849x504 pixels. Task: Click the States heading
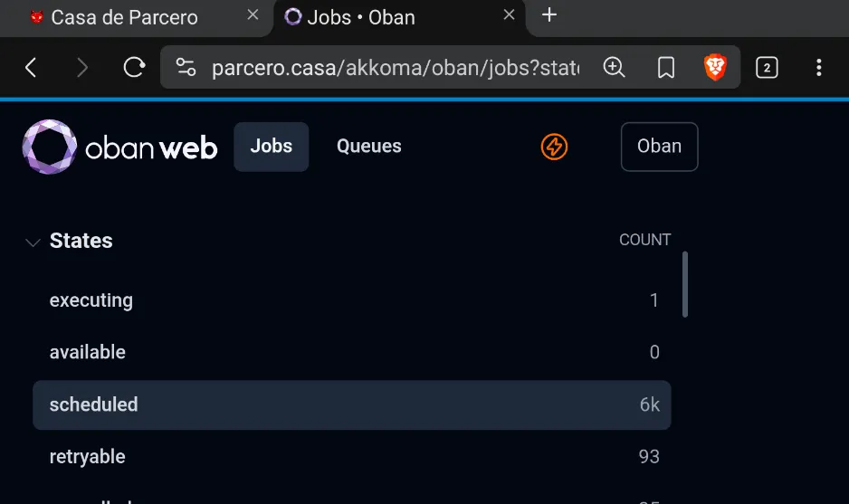[x=81, y=241]
